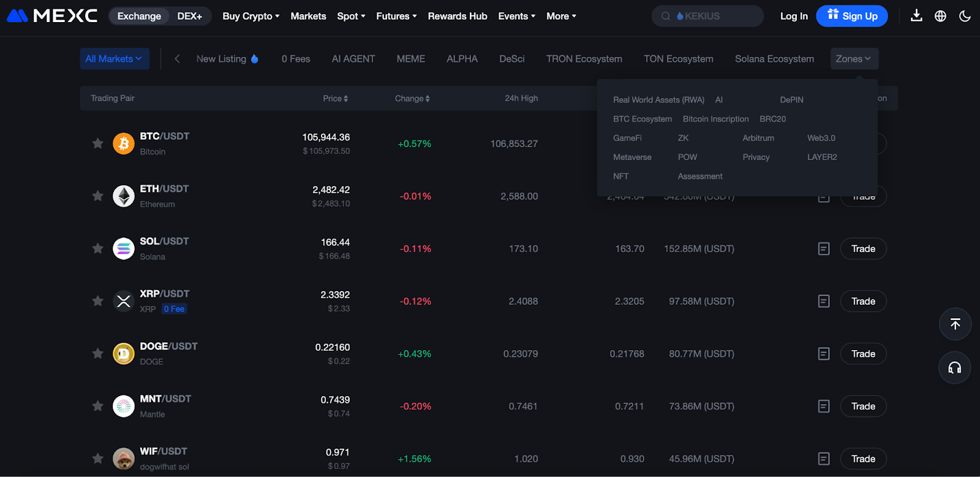The height and width of the screenshot is (477, 980).
Task: Collapse the Zones dropdown
Action: 854,59
